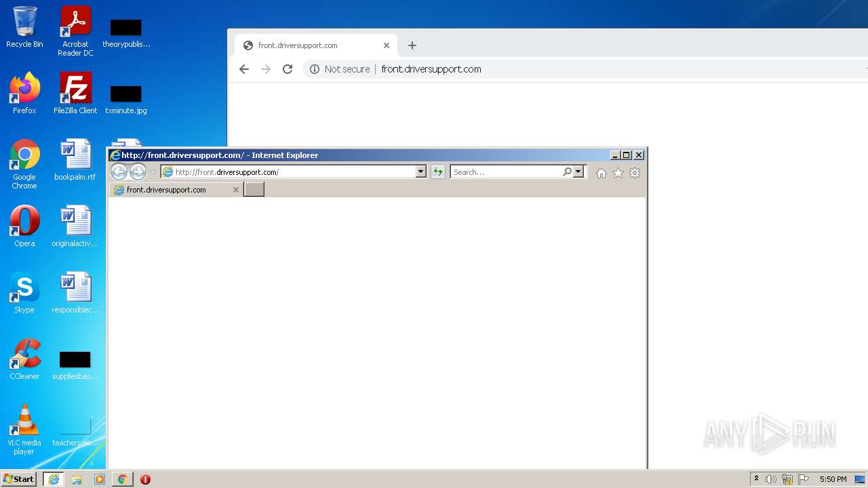
Task: Select Opera desktop shortcut
Action: coord(24,226)
